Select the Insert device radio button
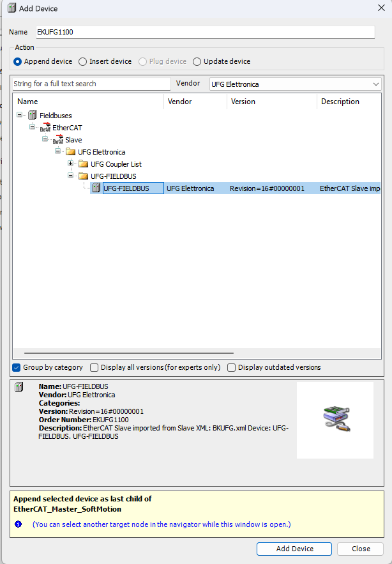The height and width of the screenshot is (564, 392). (83, 61)
